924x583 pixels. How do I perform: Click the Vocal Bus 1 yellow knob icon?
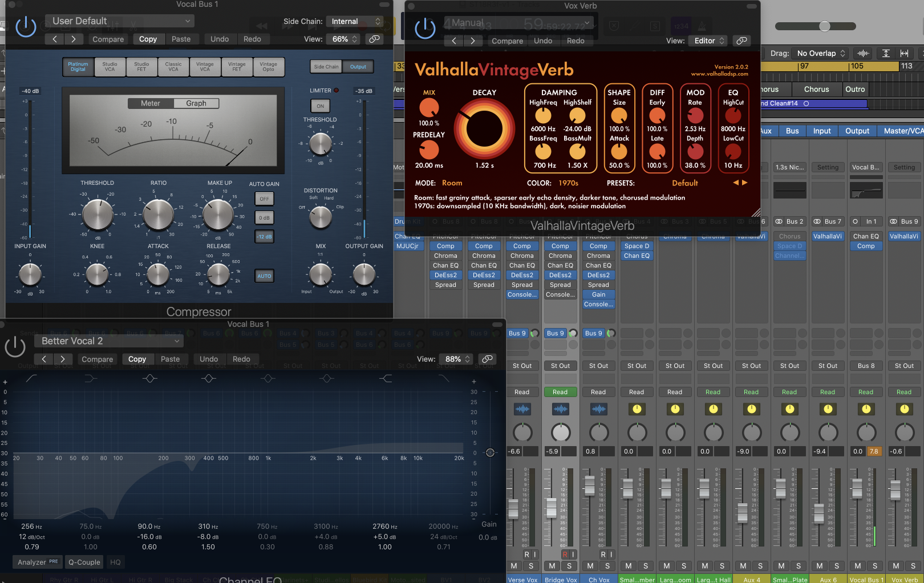click(x=866, y=408)
